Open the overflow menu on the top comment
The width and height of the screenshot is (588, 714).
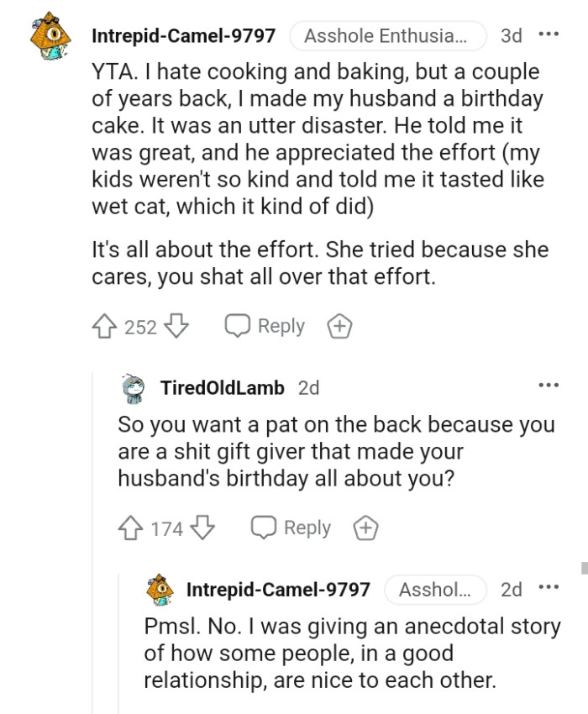pyautogui.click(x=550, y=34)
